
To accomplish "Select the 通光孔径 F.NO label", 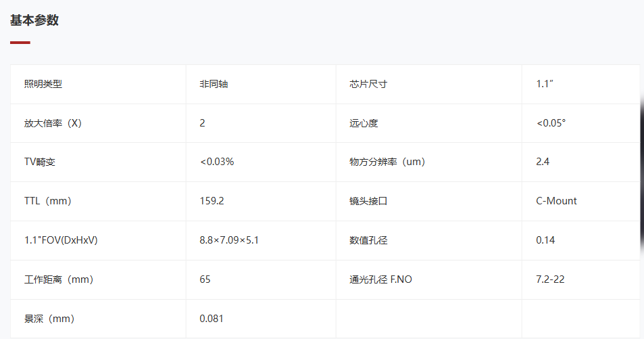I will (x=380, y=279).
